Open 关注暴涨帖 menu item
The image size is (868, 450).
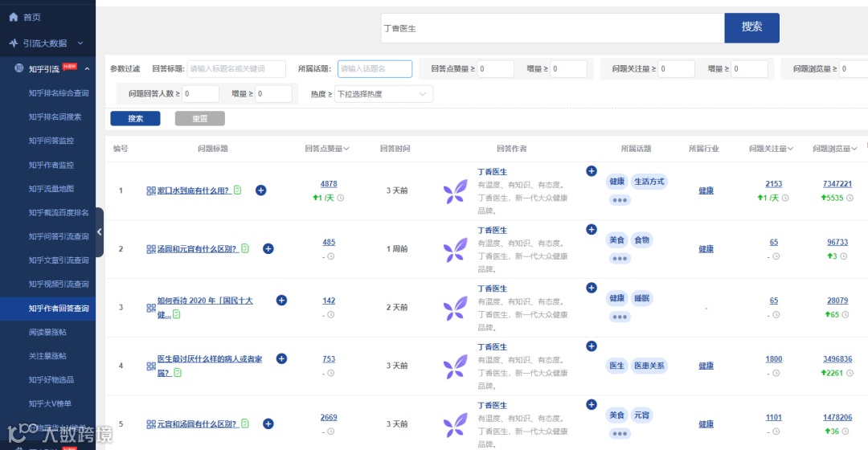tap(47, 356)
